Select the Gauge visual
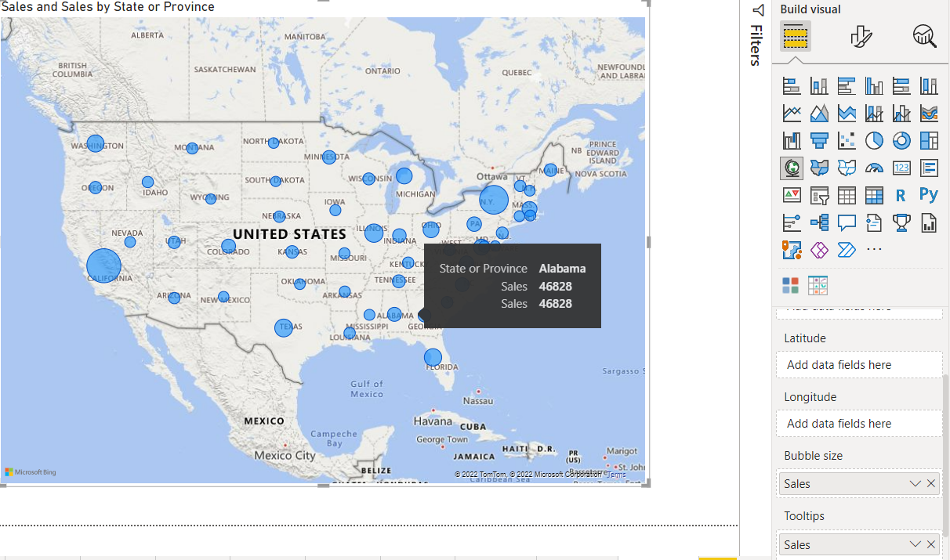This screenshot has height=560, width=950. point(874,168)
